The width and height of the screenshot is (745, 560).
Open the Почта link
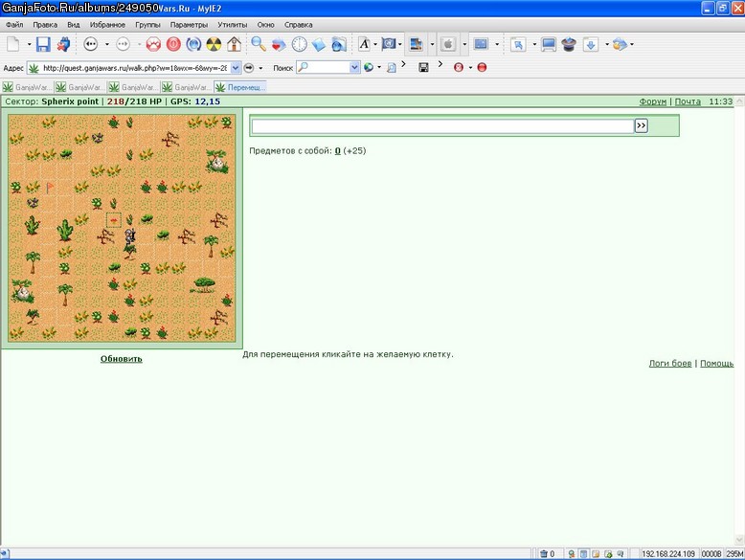point(688,101)
